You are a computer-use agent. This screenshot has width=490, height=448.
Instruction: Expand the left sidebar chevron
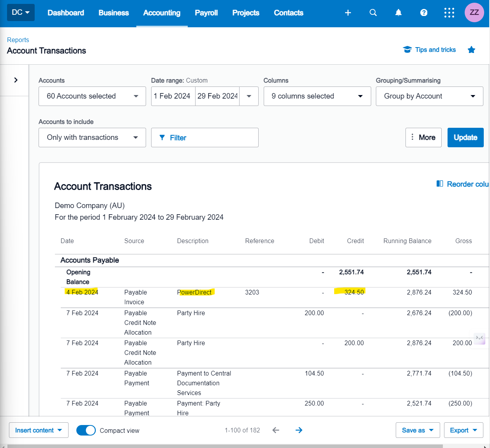pyautogui.click(x=16, y=80)
